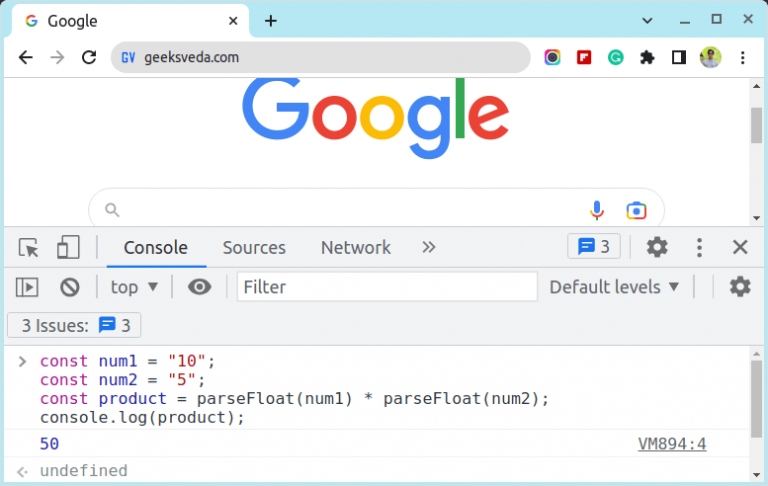Viewport: 768px width, 486px height.
Task: Show the console sidebar panel
Action: pyautogui.click(x=27, y=287)
